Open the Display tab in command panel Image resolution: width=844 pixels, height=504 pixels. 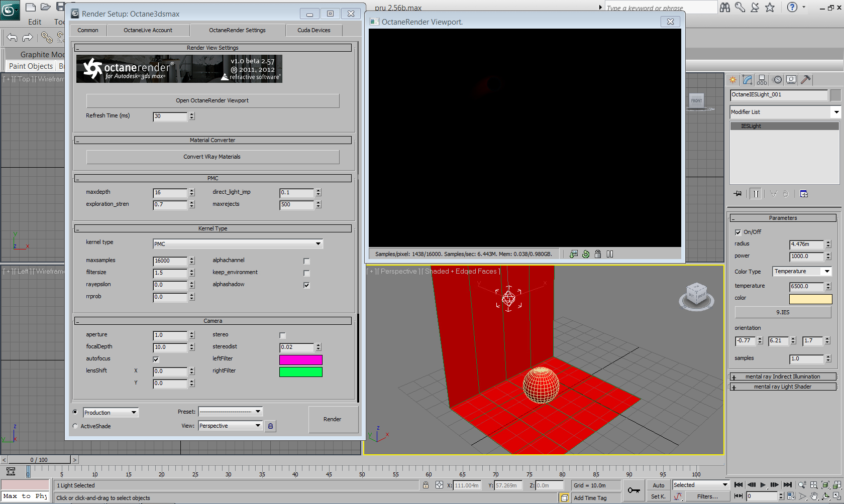pos(791,80)
